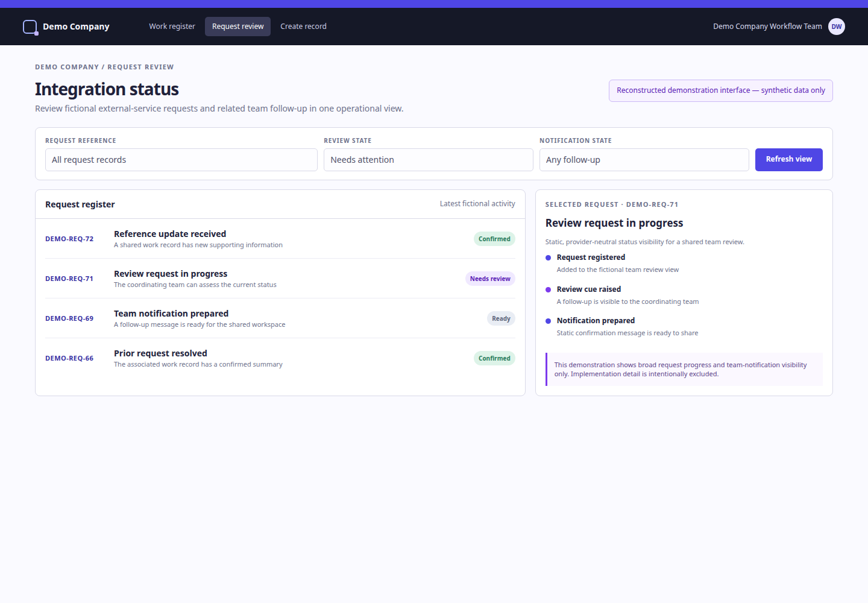Switch to the Work register tab
The image size is (868, 603).
[x=172, y=27]
